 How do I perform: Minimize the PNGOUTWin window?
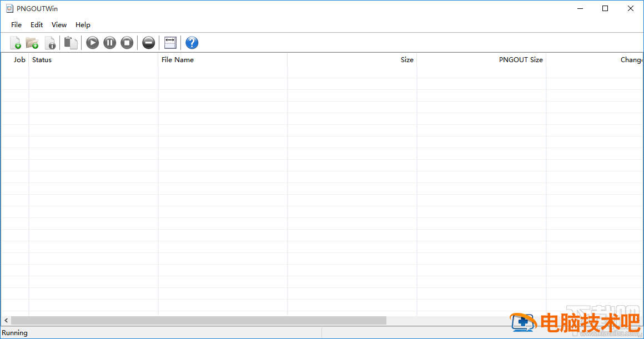coord(580,9)
